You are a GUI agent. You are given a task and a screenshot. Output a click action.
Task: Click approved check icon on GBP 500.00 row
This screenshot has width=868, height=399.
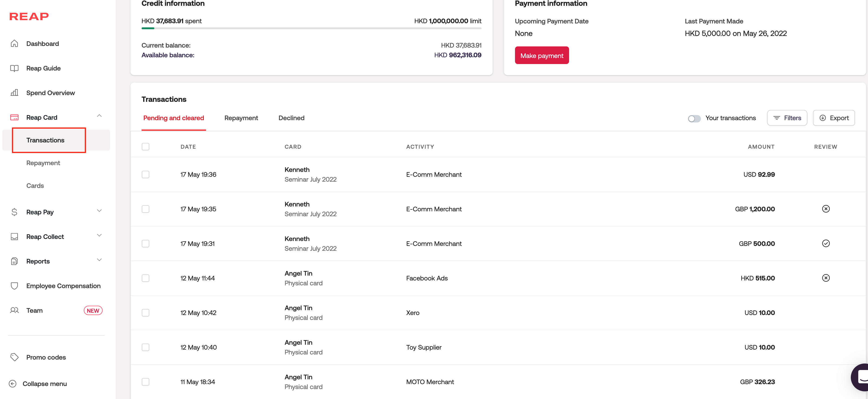[x=826, y=243]
